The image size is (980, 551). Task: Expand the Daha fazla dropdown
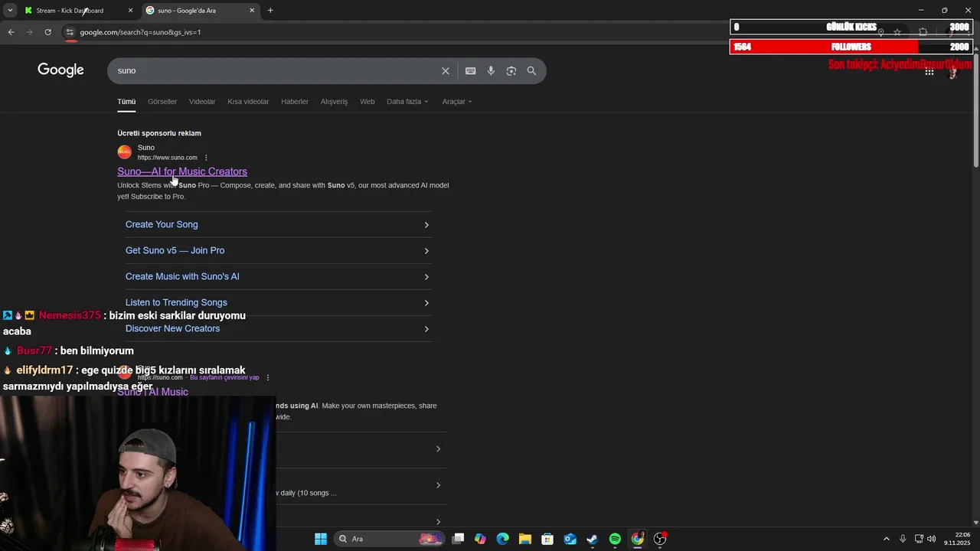pos(407,102)
